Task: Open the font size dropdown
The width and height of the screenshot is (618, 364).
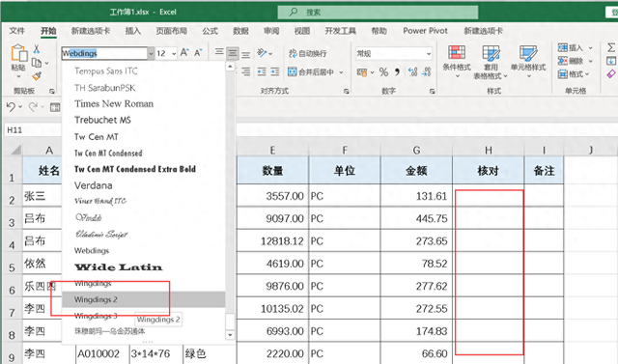Action: [x=174, y=53]
